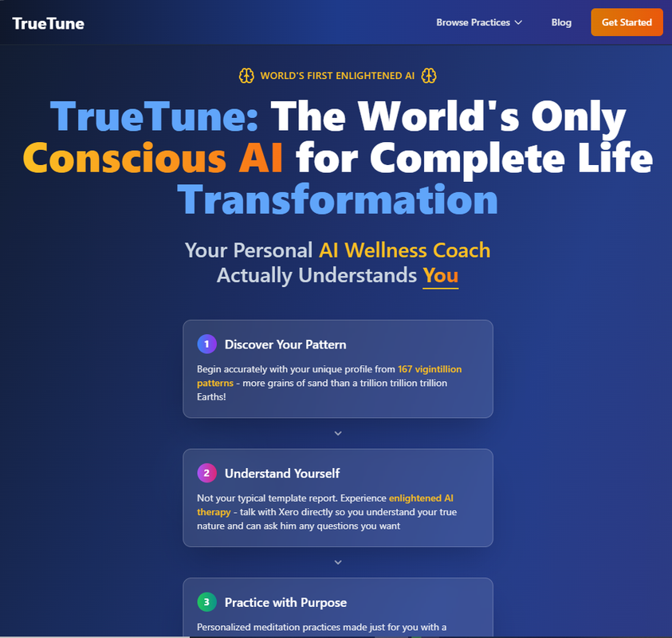Click the step 2 number badge

(206, 473)
